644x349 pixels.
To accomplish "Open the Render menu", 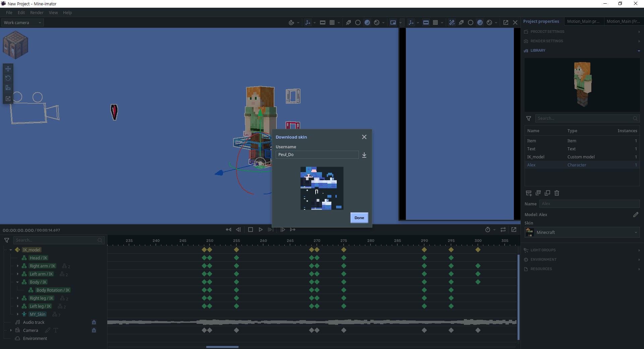I will 37,12.
